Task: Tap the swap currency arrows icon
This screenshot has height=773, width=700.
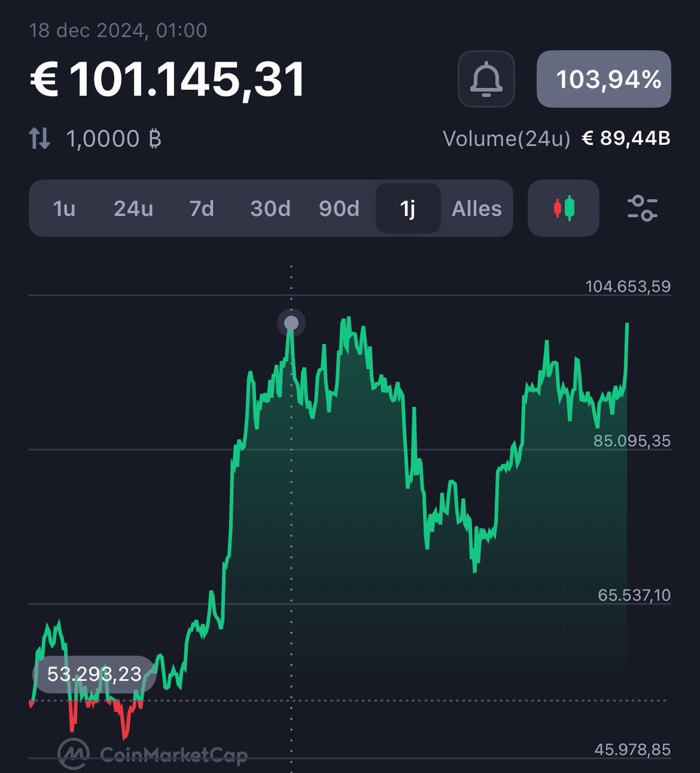Action: point(40,138)
